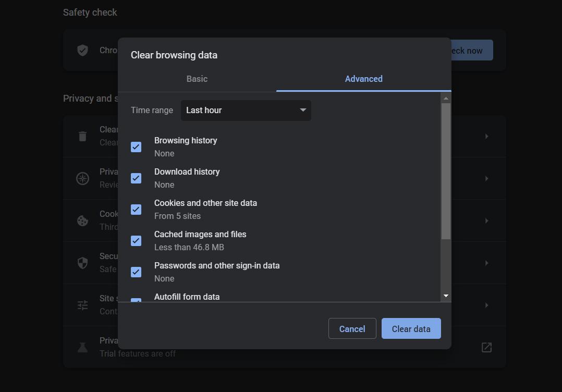Click the trash icon on Clear browsing data row
The height and width of the screenshot is (392, 562).
pyautogui.click(x=82, y=136)
